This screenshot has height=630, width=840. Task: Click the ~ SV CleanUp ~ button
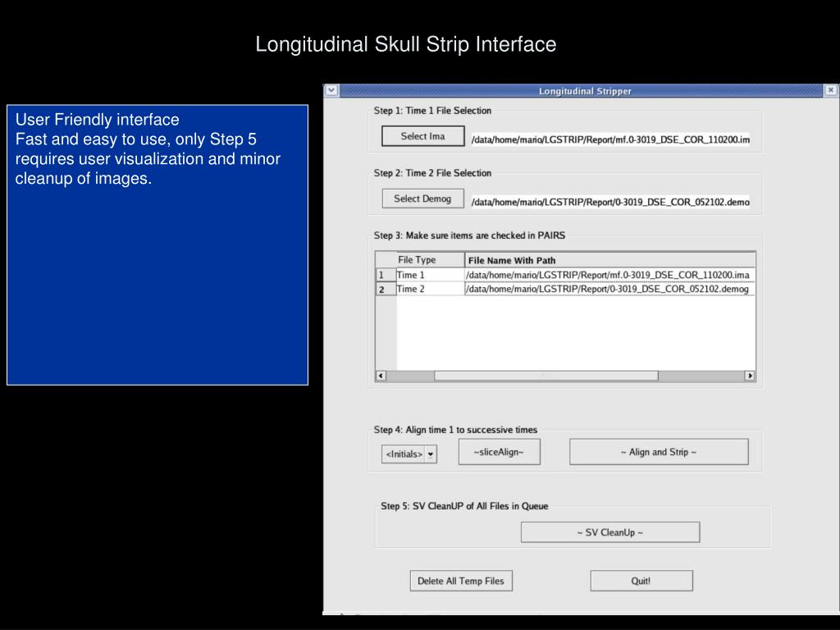point(610,532)
